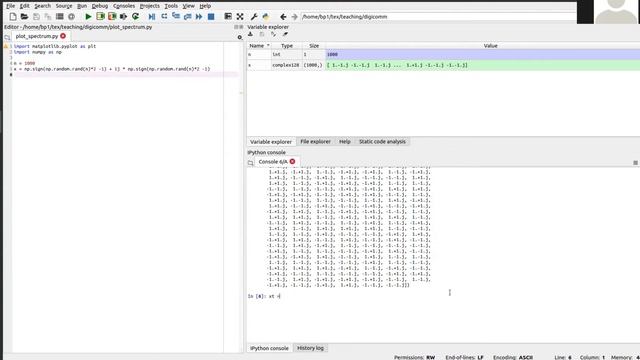Switch to Variable explorer tab
Viewport: 640px width, 360px height.
click(271, 142)
